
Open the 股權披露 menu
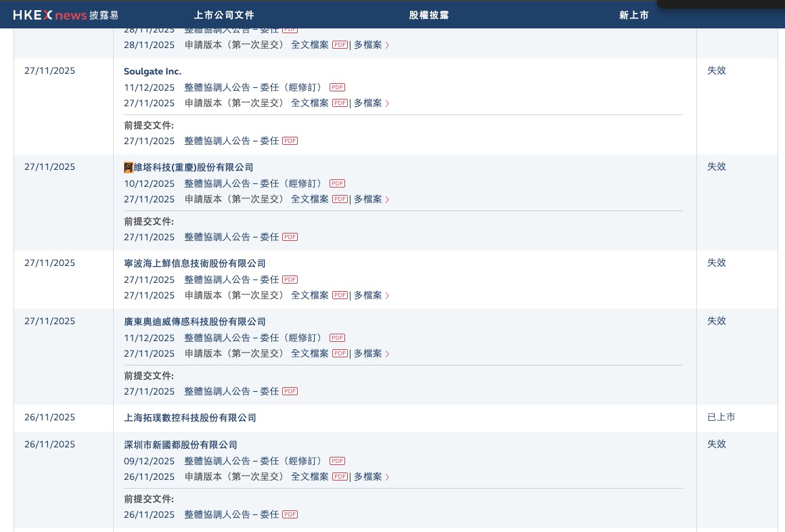point(428,15)
